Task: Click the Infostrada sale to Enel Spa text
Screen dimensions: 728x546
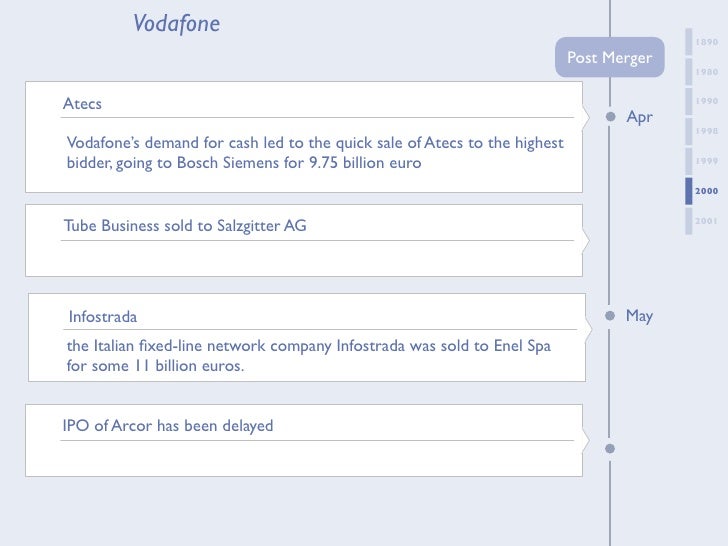Action: 308,356
